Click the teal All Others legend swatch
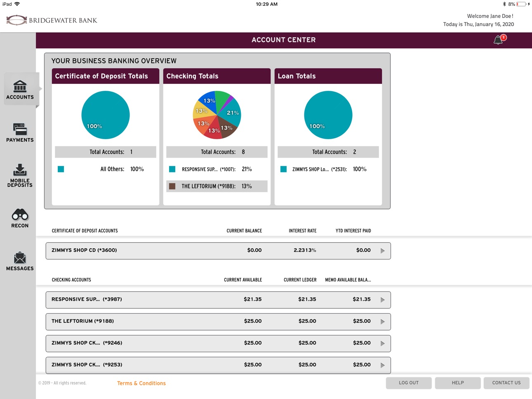Image resolution: width=532 pixels, height=399 pixels. (61, 169)
